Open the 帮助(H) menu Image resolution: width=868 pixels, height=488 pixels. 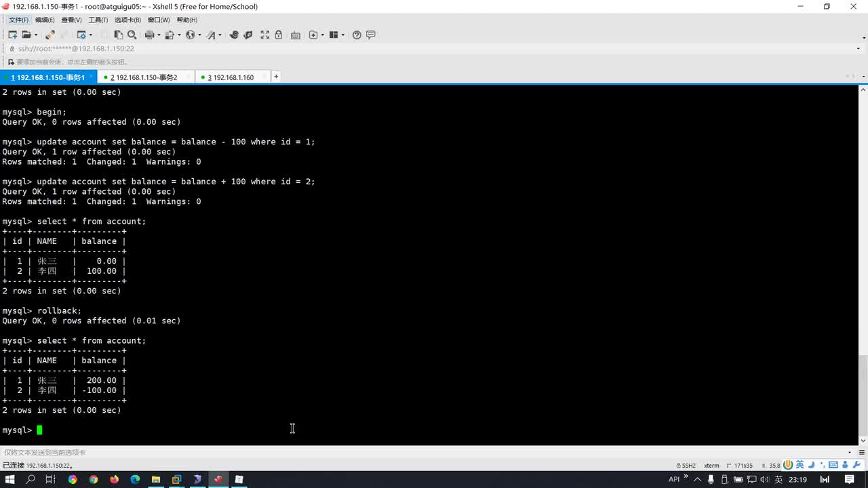pyautogui.click(x=187, y=20)
